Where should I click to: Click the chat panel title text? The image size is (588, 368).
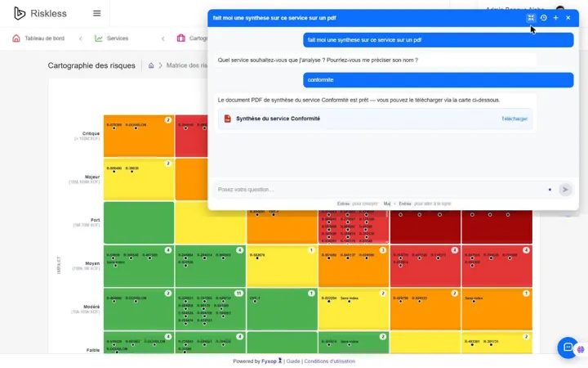[x=274, y=18]
